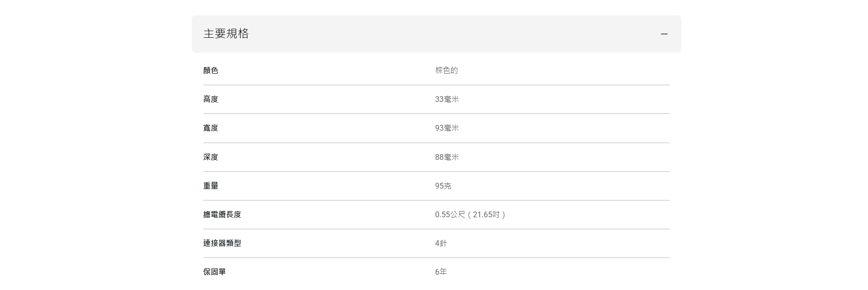Click the 93毫米 width value
The height and width of the screenshot is (290, 868).
coord(447,128)
